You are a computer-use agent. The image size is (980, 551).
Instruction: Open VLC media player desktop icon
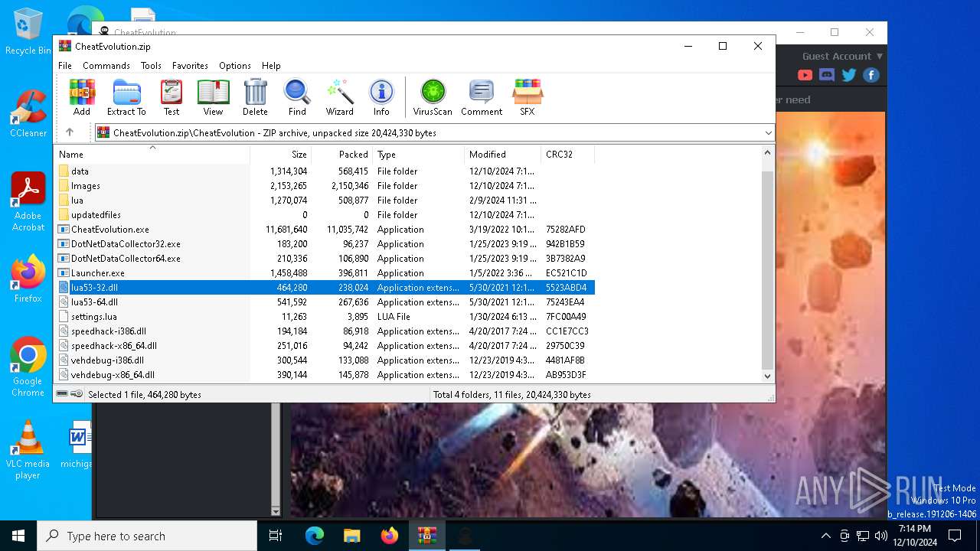[28, 450]
